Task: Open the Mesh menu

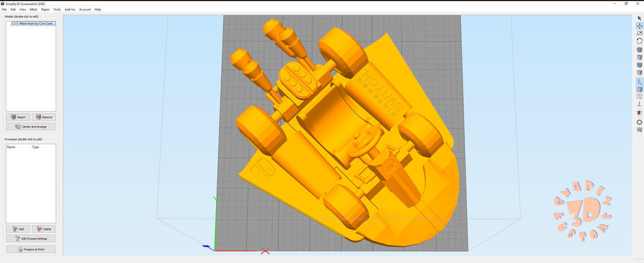Action: pyautogui.click(x=33, y=9)
